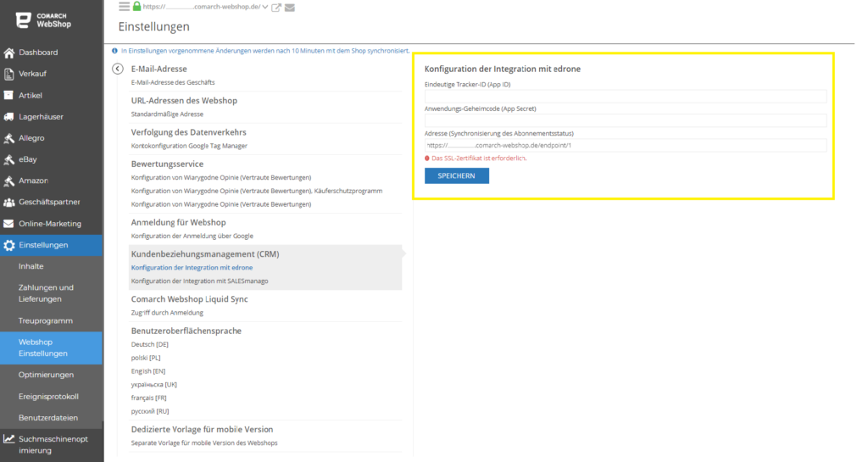Screen dimensions: 868x462
Task: Open Konfiguration der Integration mit edrone
Action: click(192, 267)
